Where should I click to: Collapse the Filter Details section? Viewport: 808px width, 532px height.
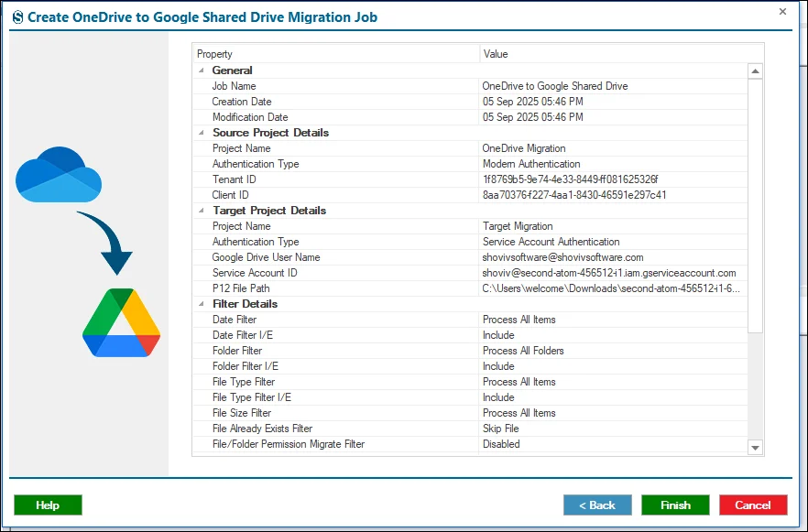coord(202,304)
